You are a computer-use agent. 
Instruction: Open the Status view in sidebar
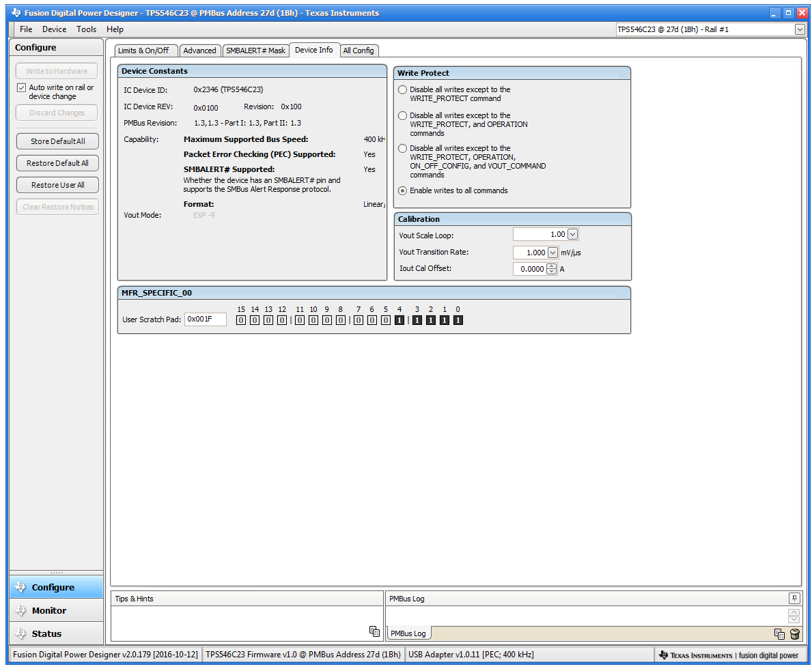point(46,633)
